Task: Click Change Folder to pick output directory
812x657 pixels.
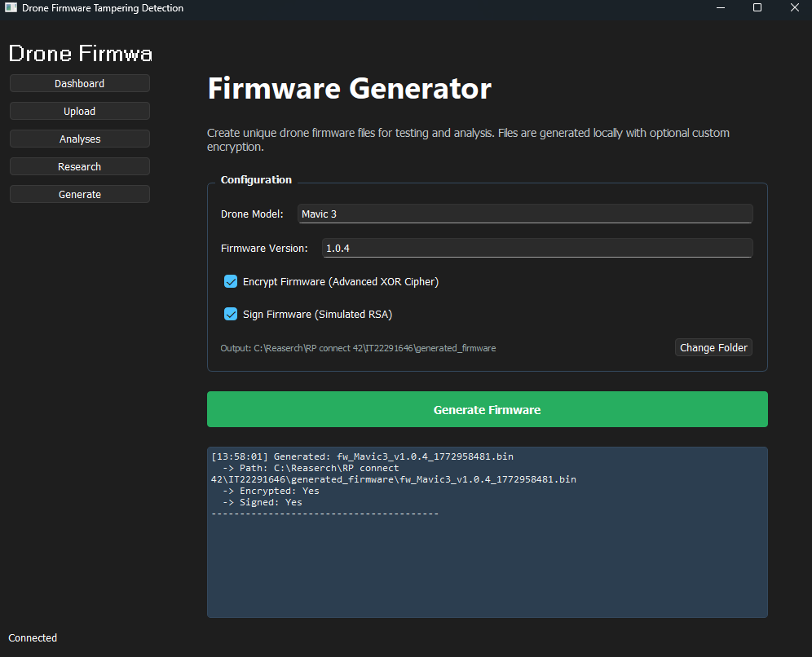Action: [713, 347]
